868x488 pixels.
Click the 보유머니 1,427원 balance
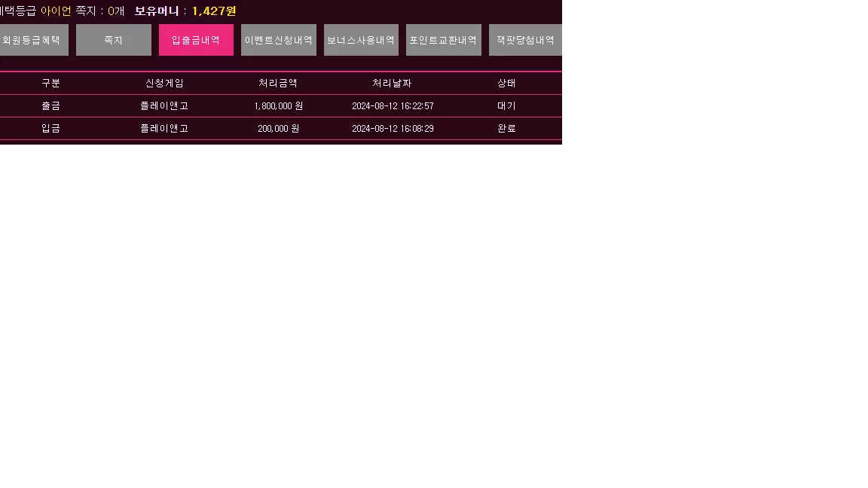coord(185,11)
